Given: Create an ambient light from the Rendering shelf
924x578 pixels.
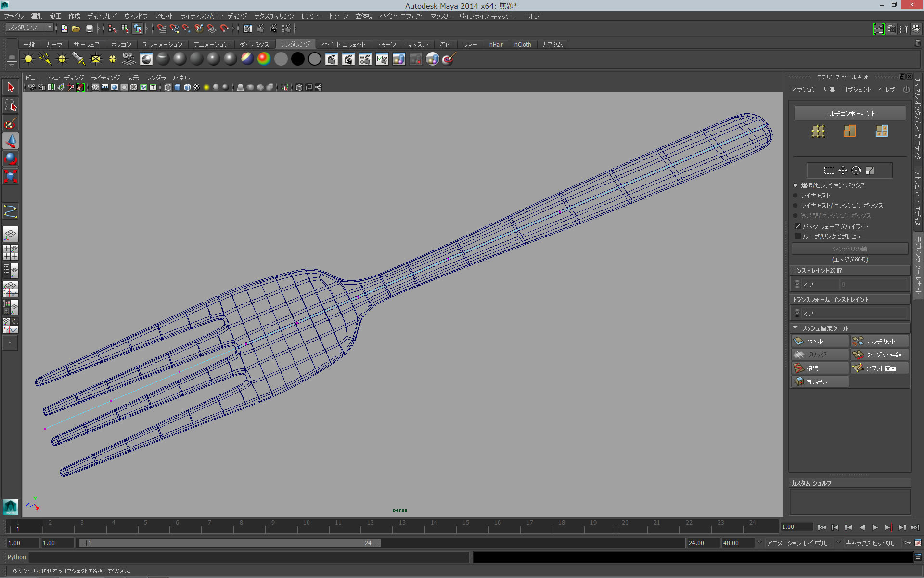Looking at the screenshot, I should (x=28, y=59).
